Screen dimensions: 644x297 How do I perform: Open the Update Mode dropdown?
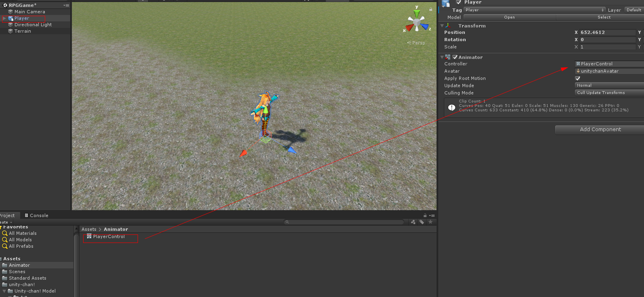(x=609, y=86)
